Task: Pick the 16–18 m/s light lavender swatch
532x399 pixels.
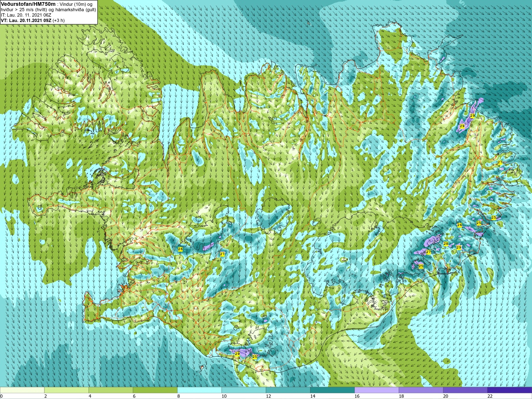Action: pos(377,390)
